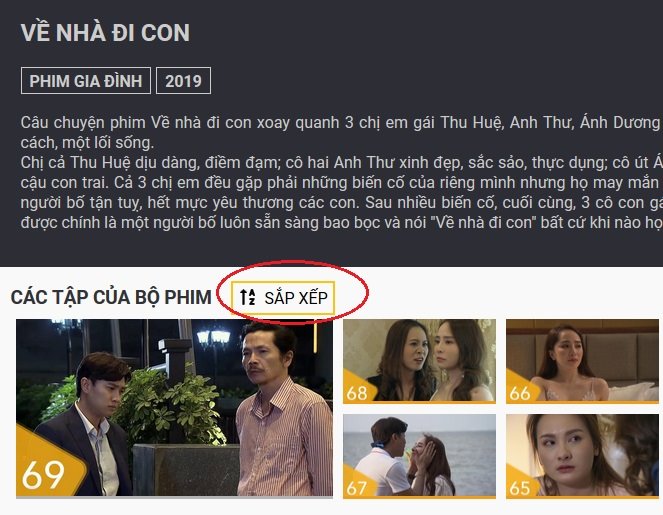Open episode 66 thumbnail

(x=582, y=361)
